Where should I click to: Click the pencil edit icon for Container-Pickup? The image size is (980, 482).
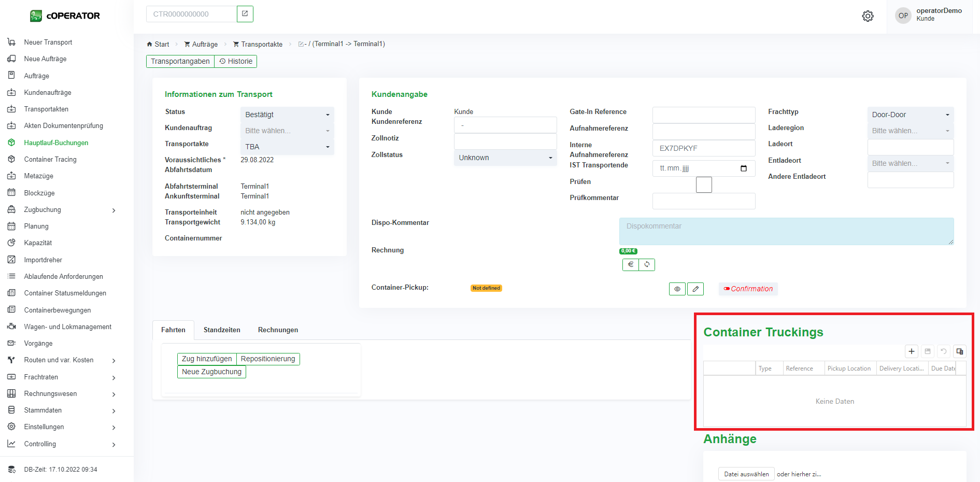(x=695, y=289)
